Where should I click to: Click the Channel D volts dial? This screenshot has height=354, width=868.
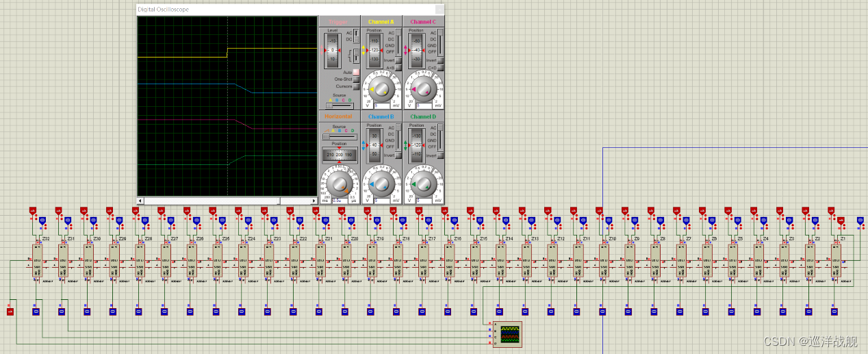[x=423, y=184]
